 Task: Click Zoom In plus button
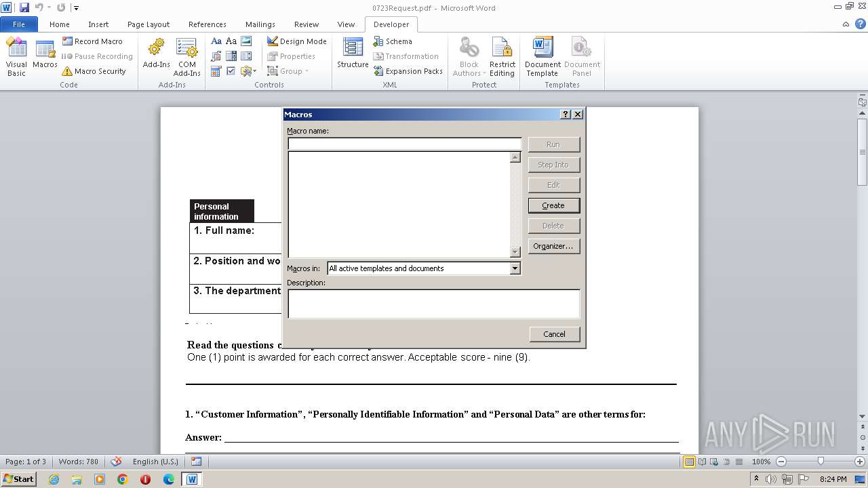pos(860,462)
